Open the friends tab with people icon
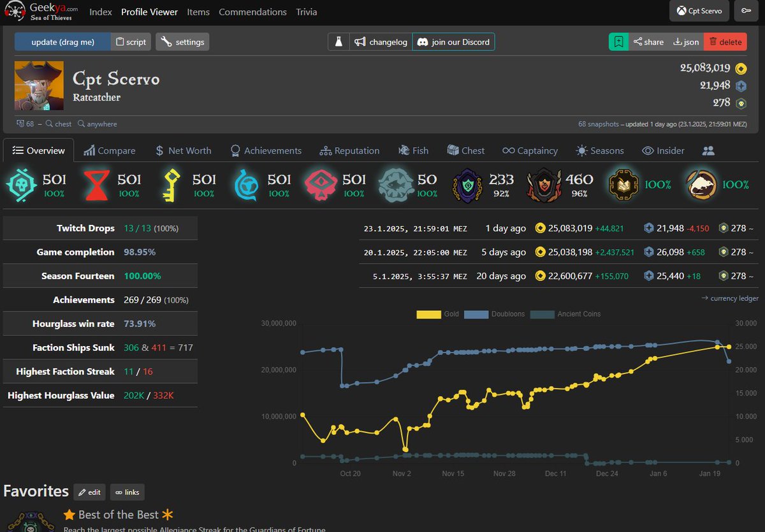 (708, 151)
